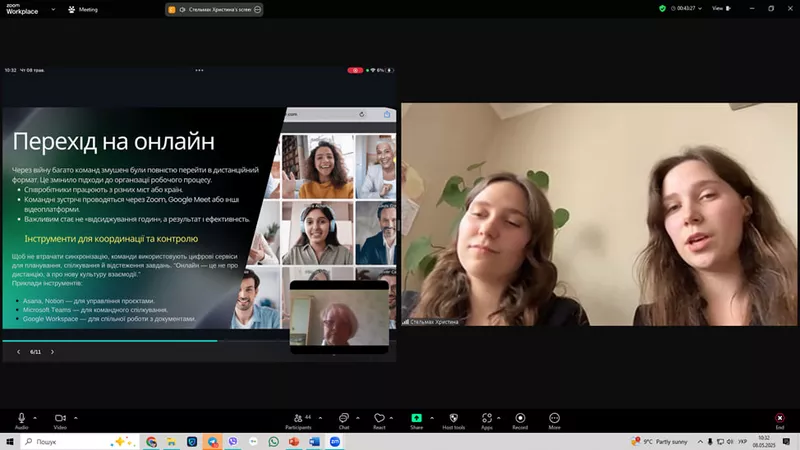This screenshot has width=800, height=450.
Task: Click the taskbar search field 'Пошук'
Action: 80,441
